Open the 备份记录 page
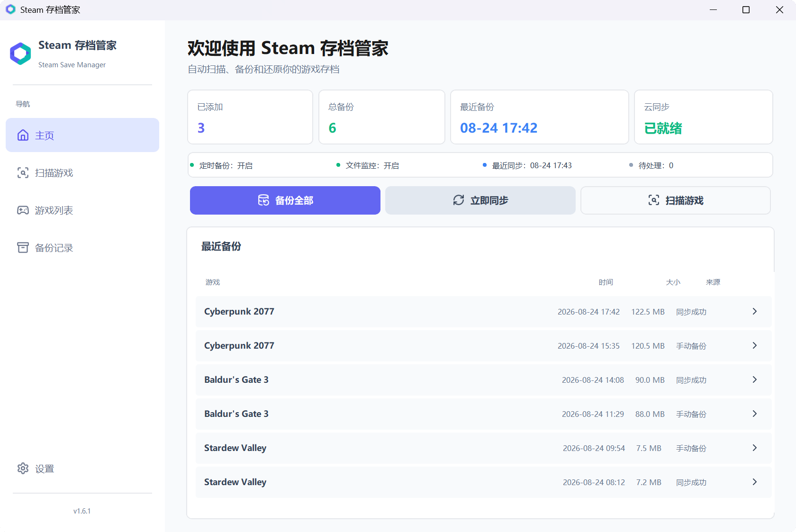796x532 pixels. click(x=82, y=247)
